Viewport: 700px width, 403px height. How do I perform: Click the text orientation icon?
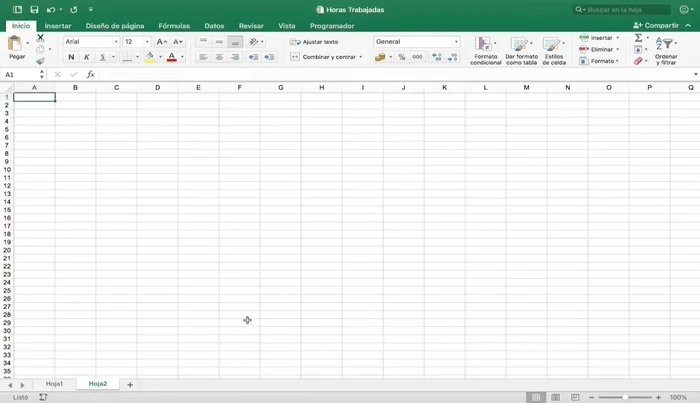pos(254,42)
